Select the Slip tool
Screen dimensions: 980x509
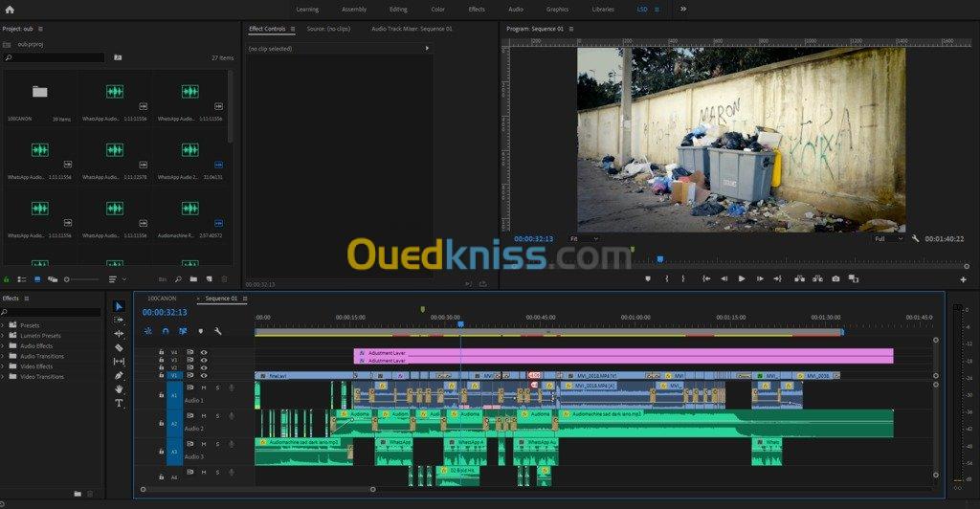119,361
